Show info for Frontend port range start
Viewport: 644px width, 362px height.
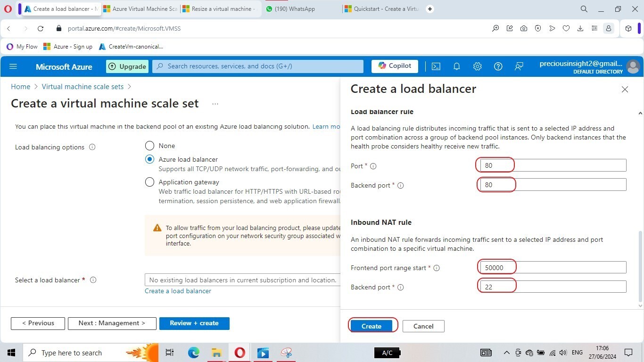(437, 268)
